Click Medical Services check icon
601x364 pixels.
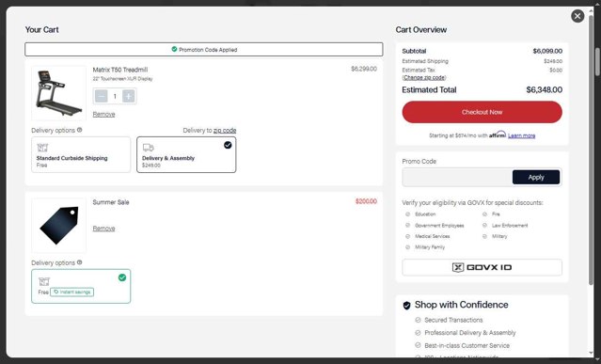click(408, 236)
